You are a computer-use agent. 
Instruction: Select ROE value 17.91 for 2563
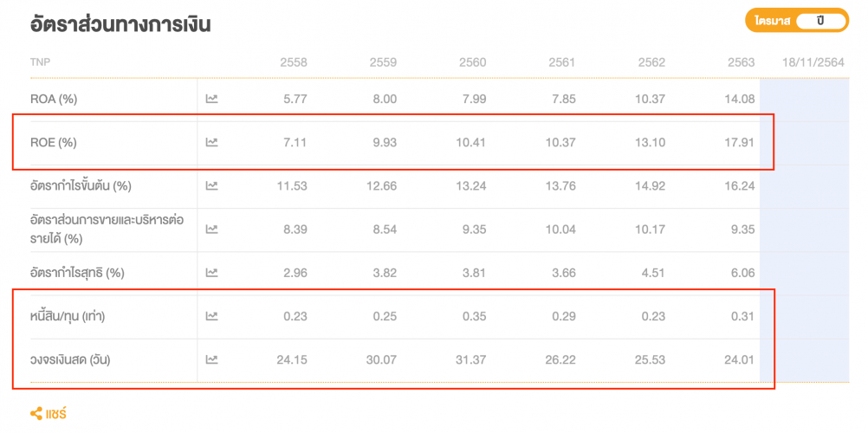tap(741, 142)
